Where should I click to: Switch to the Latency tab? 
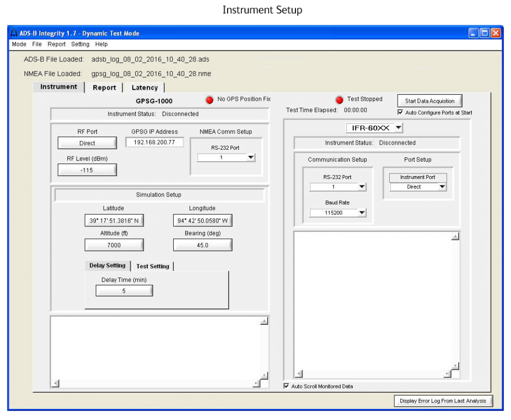pos(145,88)
